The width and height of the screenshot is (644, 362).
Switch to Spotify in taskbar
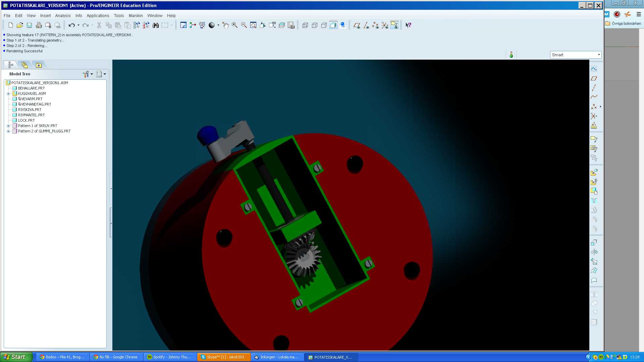pyautogui.click(x=170, y=357)
